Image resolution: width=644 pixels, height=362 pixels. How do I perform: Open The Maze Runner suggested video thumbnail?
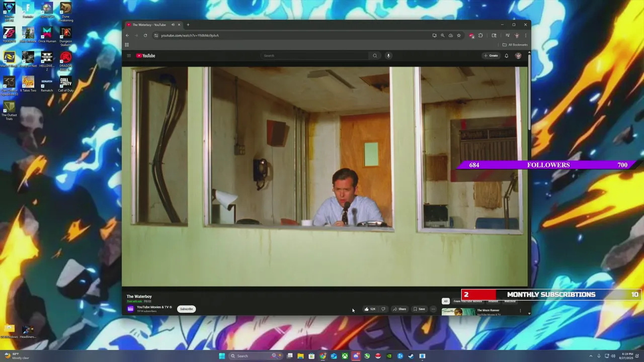pyautogui.click(x=458, y=312)
